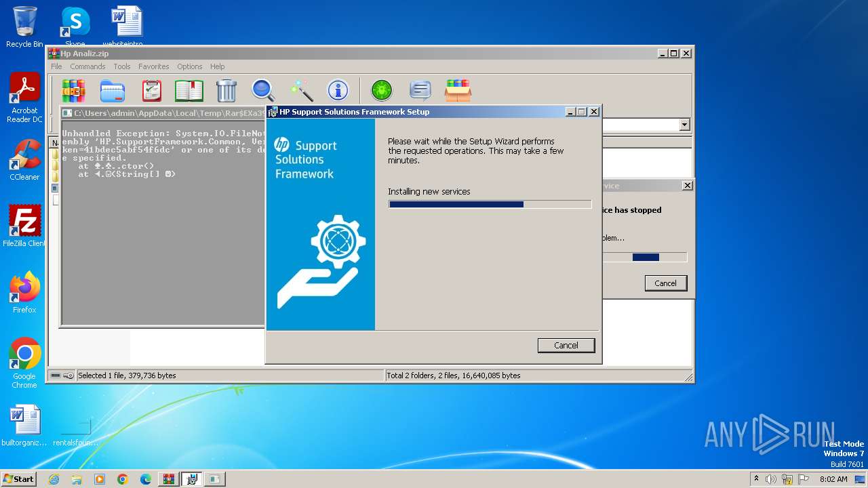Screen dimensions: 868x488
Task: Click the HP setup dialog title bar icon
Action: (273, 112)
